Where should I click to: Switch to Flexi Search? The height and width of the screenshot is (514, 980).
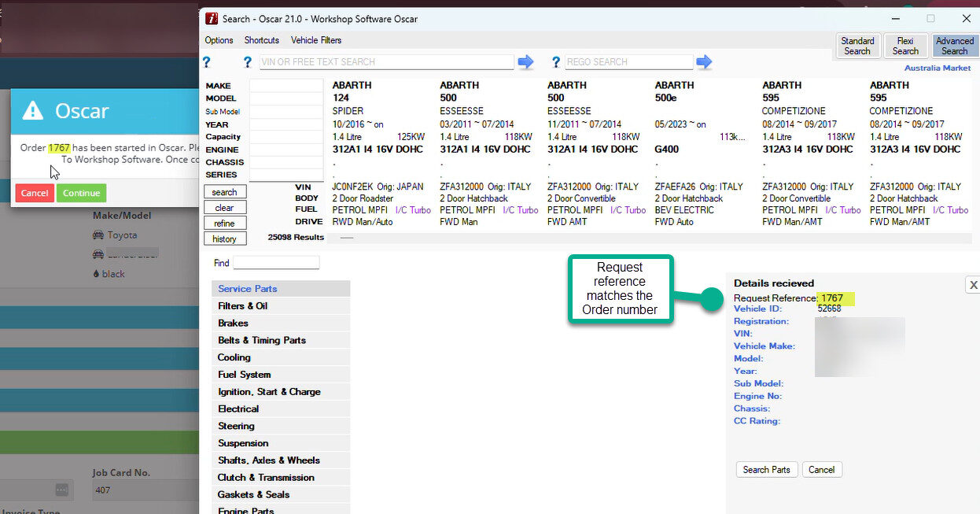click(905, 46)
